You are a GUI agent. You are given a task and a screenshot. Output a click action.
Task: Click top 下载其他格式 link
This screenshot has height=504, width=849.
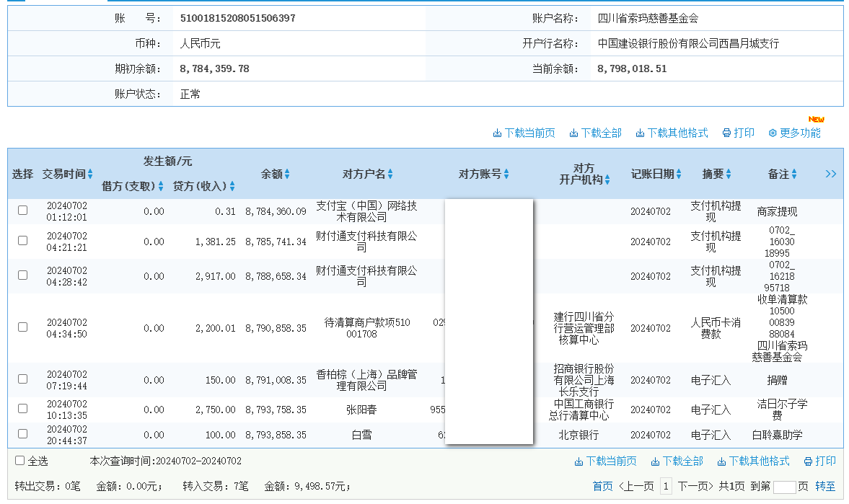672,133
